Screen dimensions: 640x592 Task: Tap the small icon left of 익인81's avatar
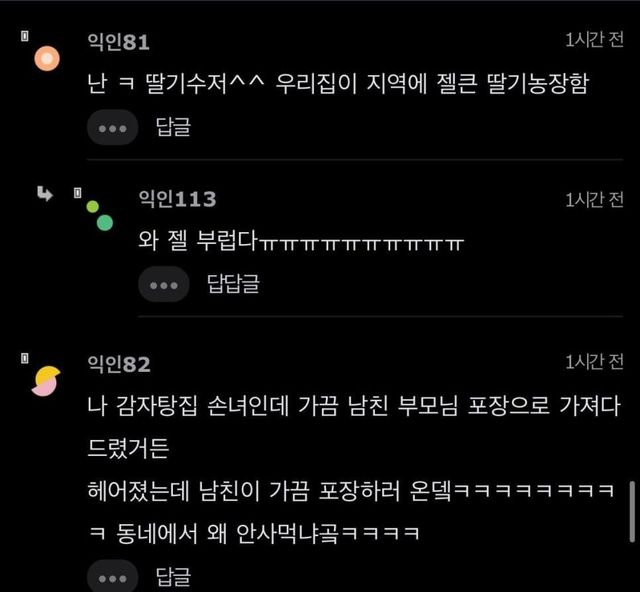[x=25, y=36]
